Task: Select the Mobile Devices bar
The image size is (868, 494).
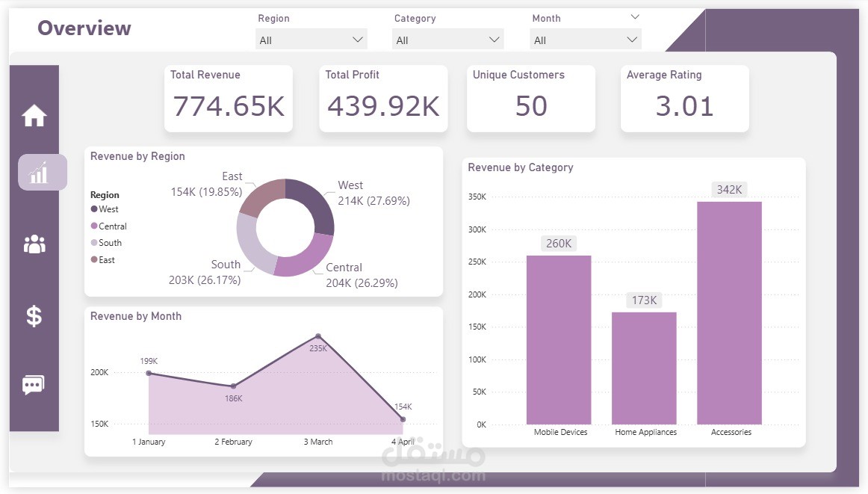Action: (559, 339)
